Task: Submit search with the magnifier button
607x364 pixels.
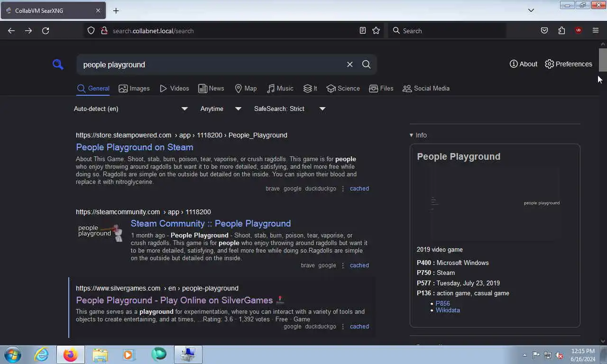Action: click(366, 64)
